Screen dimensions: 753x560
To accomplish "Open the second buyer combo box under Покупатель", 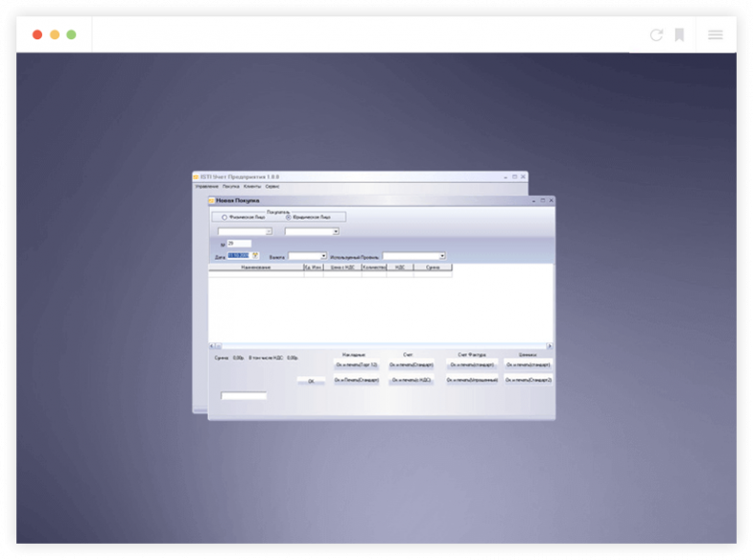I will pos(336,231).
